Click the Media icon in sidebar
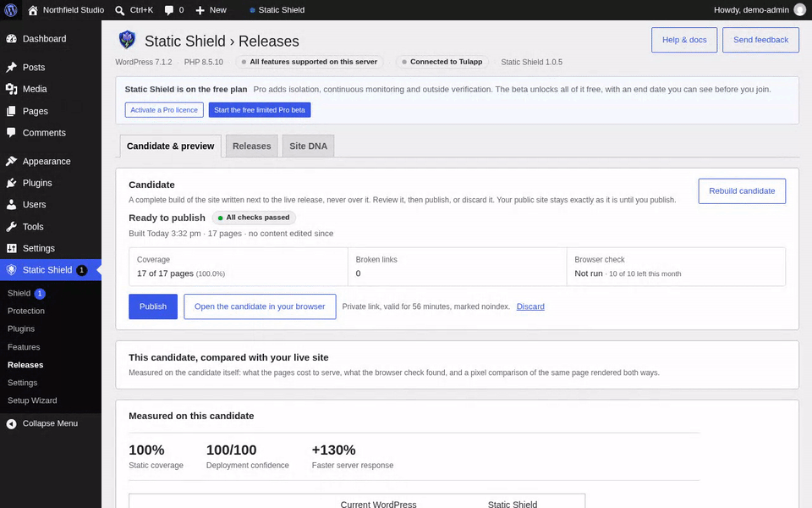This screenshot has height=508, width=812. pos(11,89)
